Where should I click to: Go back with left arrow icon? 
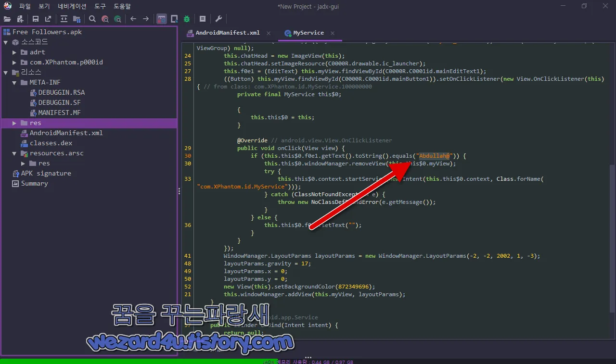point(133,19)
